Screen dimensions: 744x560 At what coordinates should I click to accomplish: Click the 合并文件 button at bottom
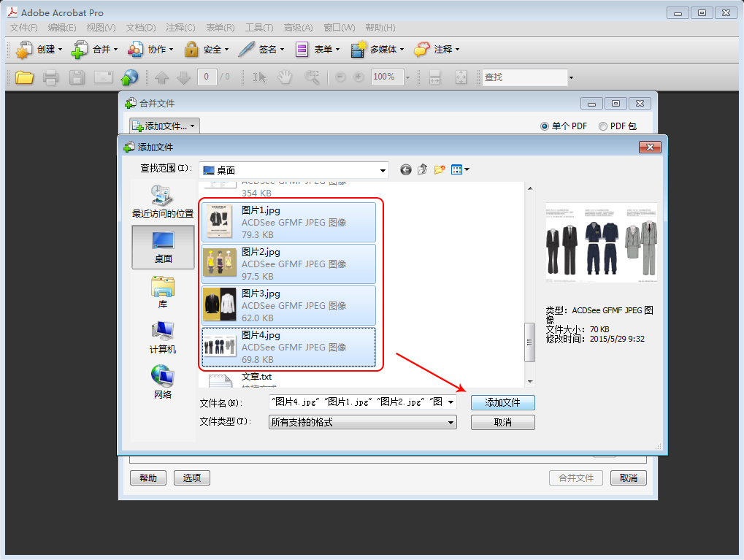[x=576, y=478]
